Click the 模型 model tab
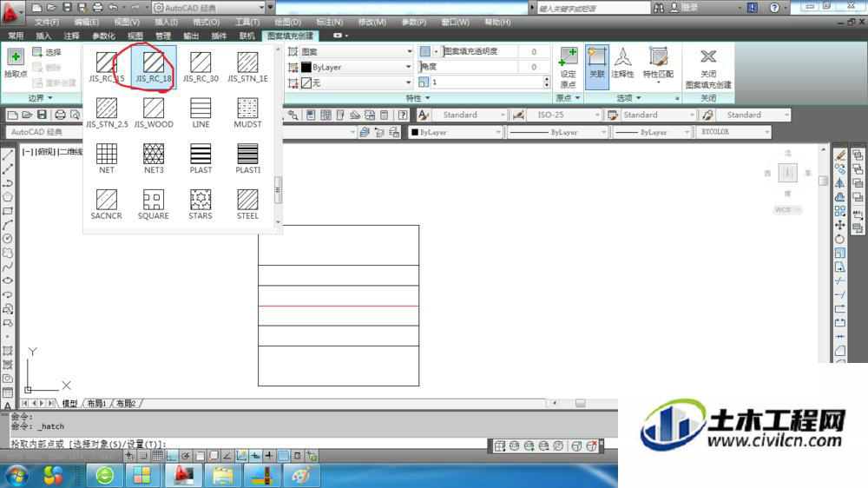The height and width of the screenshot is (488, 868). 69,403
